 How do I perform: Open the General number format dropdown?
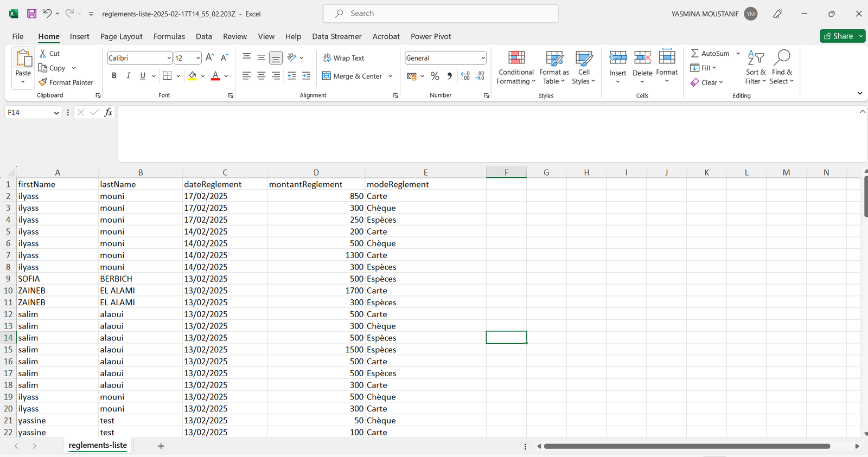pos(483,58)
